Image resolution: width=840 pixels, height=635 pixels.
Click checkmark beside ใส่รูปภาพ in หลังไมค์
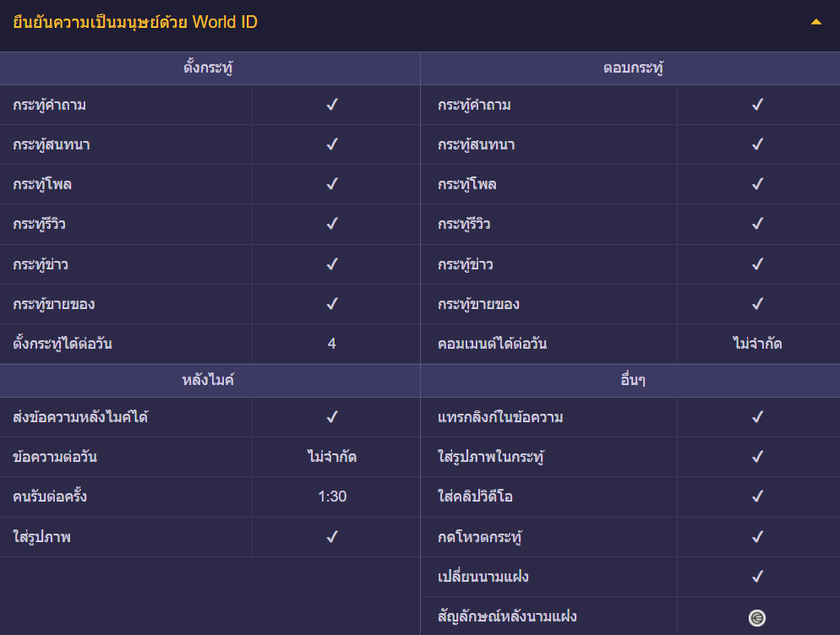coord(332,536)
